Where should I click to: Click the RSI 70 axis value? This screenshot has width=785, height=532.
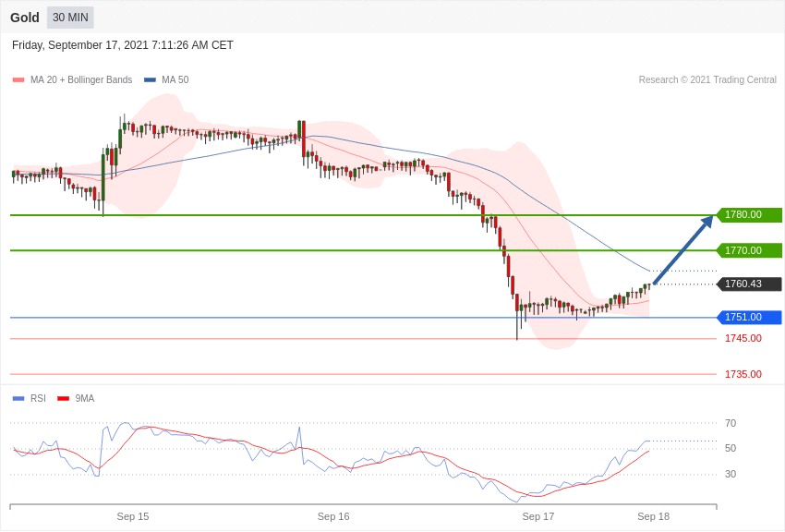pyautogui.click(x=731, y=423)
